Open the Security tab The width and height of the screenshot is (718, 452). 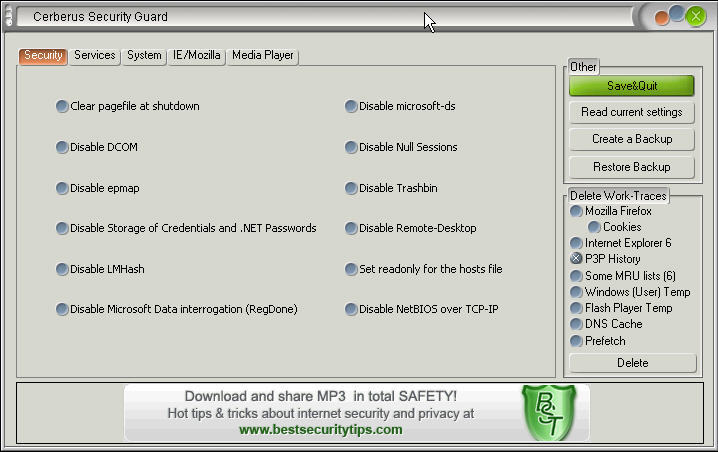[43, 56]
